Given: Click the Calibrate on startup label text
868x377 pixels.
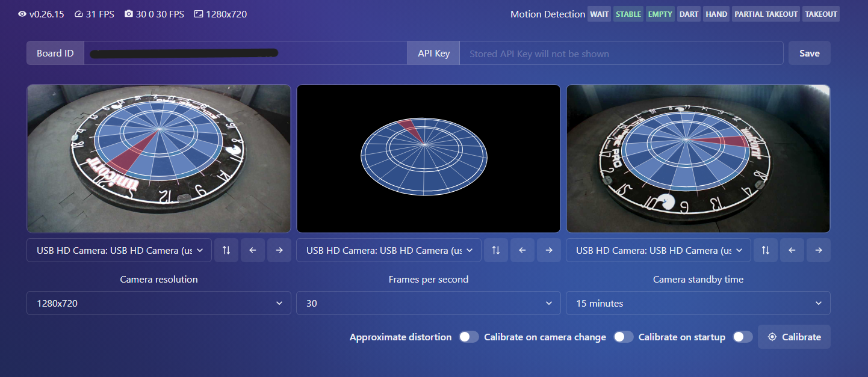Looking at the screenshot, I should [x=682, y=337].
